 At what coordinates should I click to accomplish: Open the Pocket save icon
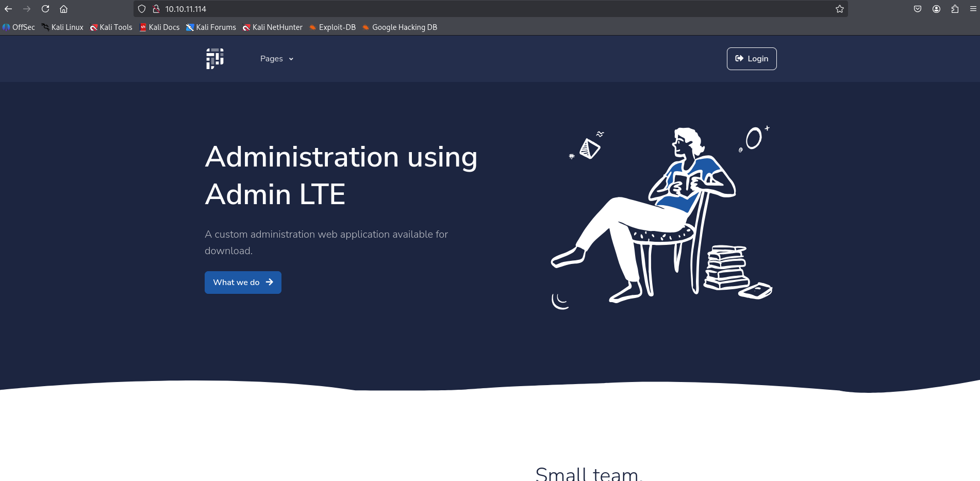coord(917,9)
